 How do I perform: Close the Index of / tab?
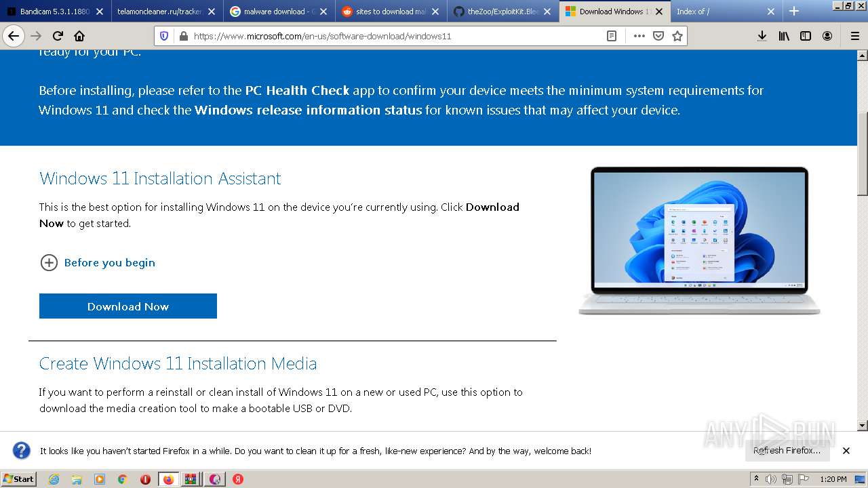click(770, 12)
